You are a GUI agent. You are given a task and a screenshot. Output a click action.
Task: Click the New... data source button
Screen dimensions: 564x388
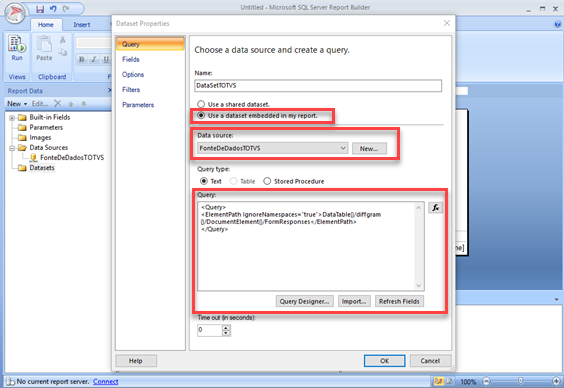[369, 148]
